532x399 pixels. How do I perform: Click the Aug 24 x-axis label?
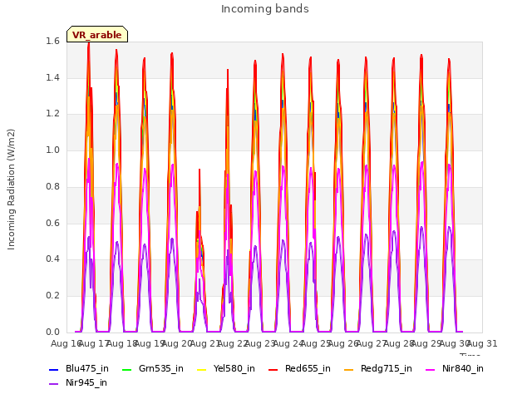pyautogui.click(x=288, y=343)
